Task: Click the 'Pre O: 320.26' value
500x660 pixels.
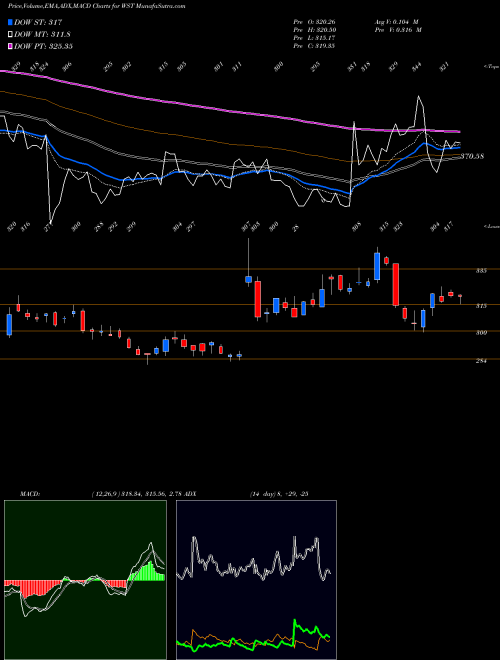Action: point(314,22)
